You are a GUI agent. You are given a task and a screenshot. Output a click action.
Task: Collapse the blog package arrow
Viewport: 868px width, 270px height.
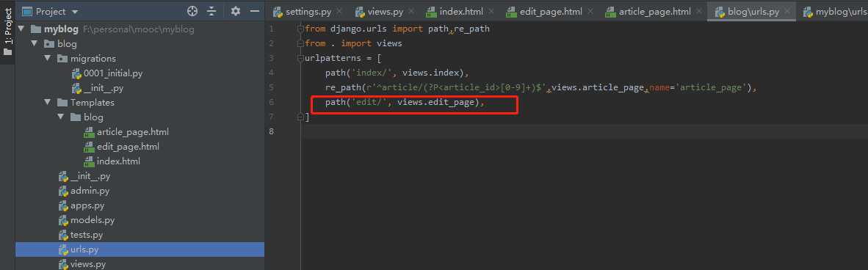pyautogui.click(x=35, y=44)
